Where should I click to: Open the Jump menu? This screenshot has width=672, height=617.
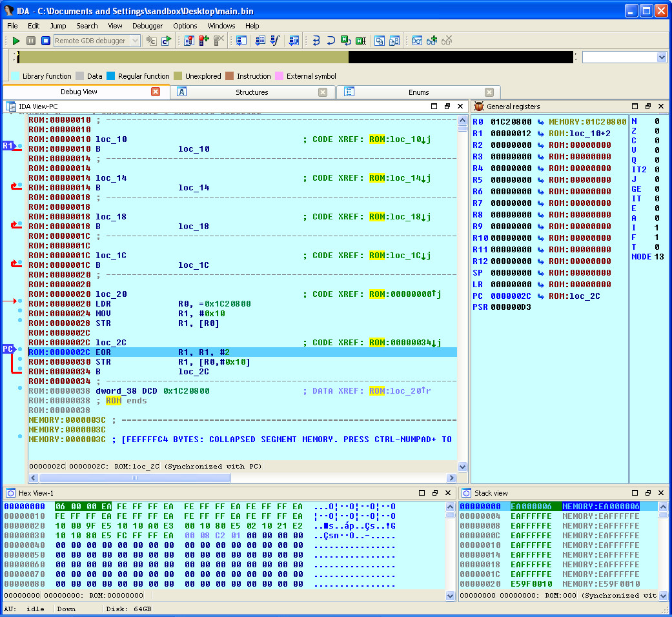58,26
